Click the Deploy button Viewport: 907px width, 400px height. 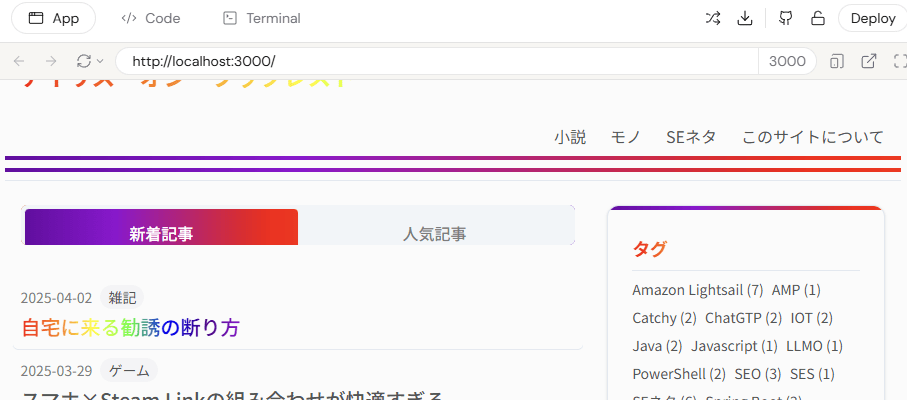pyautogui.click(x=873, y=18)
